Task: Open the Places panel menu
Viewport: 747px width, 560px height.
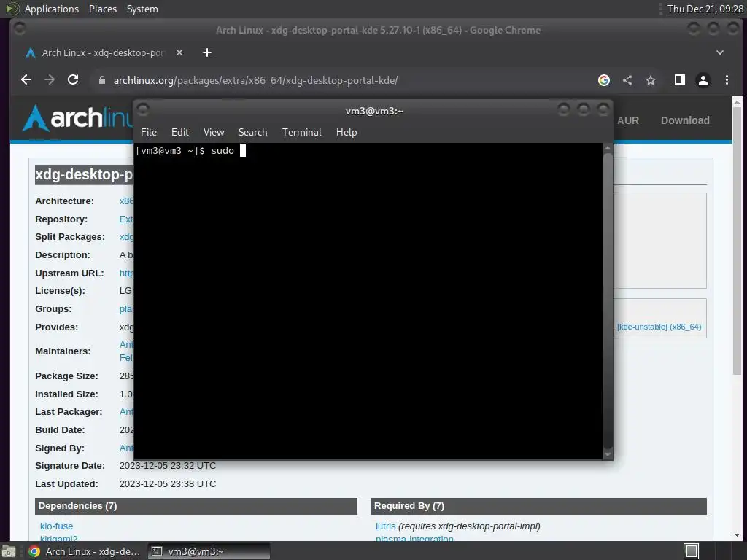Action: tap(102, 9)
